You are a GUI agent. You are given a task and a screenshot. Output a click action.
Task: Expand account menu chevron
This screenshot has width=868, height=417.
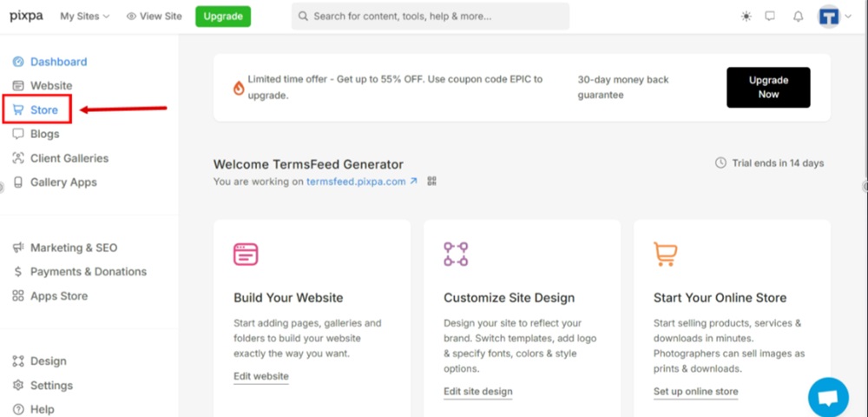coord(848,16)
